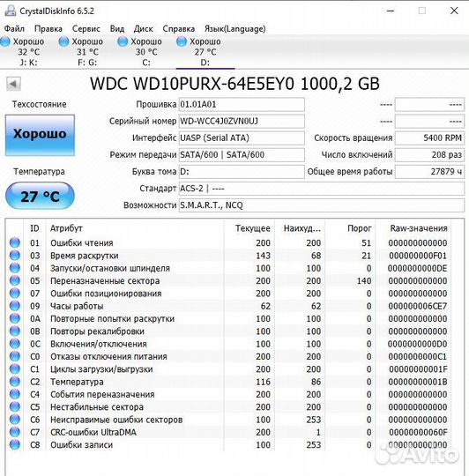The height and width of the screenshot is (476, 469).
Task: Select the Ошибки чтения attribute name
Action: (x=82, y=243)
